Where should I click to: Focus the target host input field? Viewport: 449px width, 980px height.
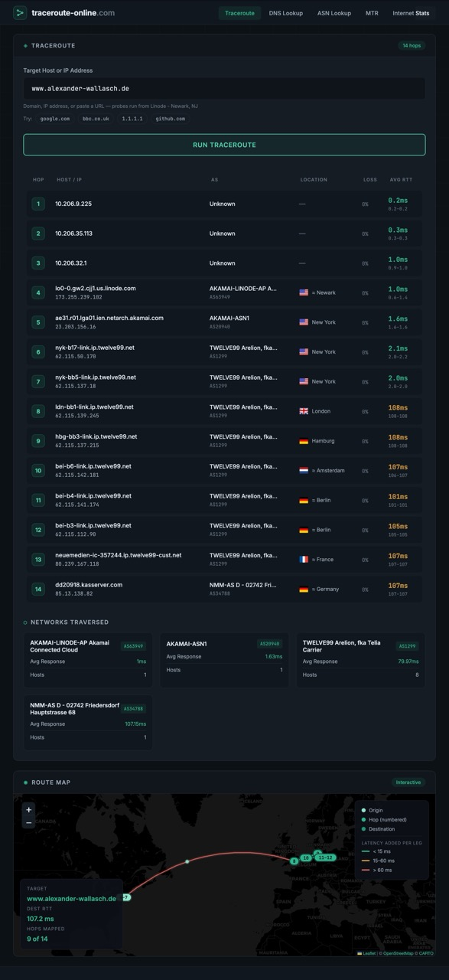pos(224,88)
